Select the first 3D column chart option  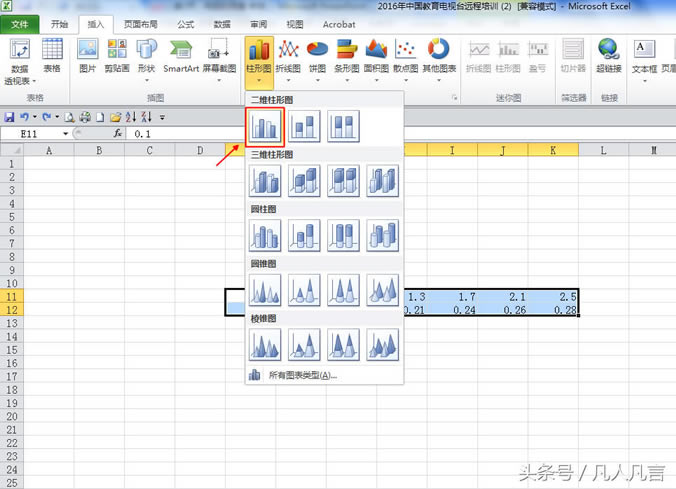[266, 181]
